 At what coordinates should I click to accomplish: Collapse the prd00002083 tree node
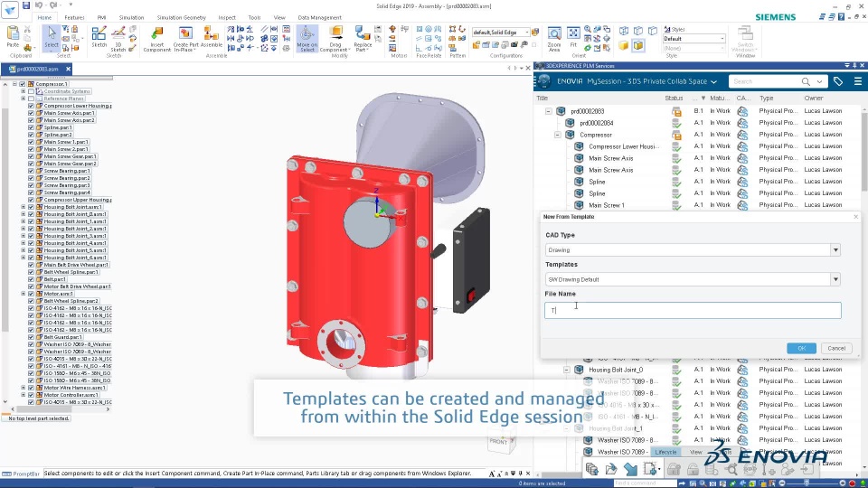[x=548, y=111]
